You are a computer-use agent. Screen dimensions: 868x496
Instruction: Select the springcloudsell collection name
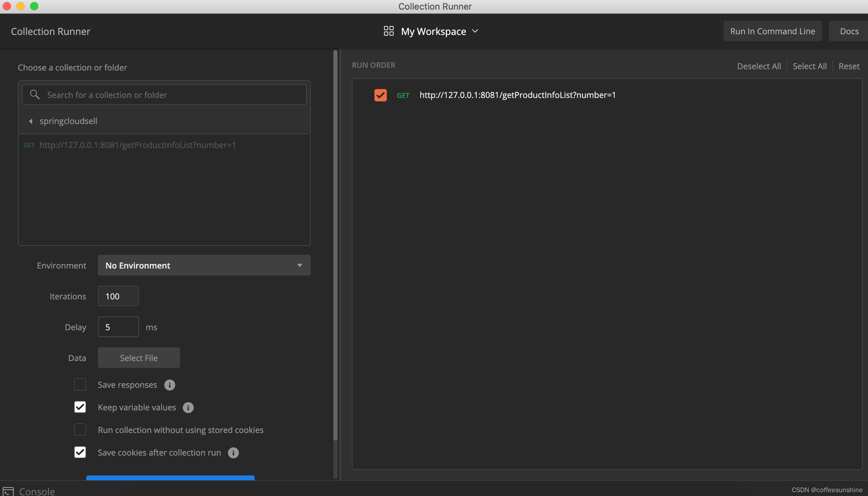tap(68, 121)
